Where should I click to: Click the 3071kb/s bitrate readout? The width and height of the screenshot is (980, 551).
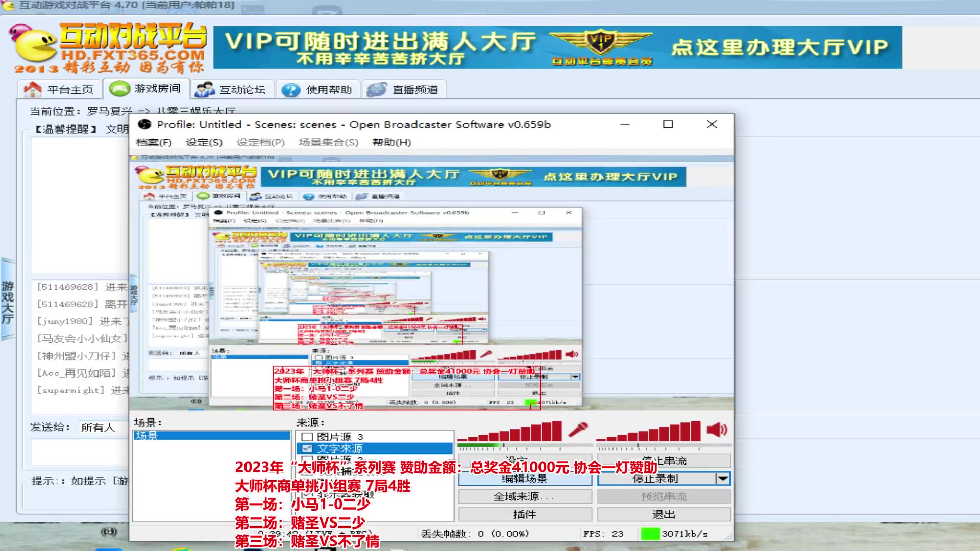[684, 534]
